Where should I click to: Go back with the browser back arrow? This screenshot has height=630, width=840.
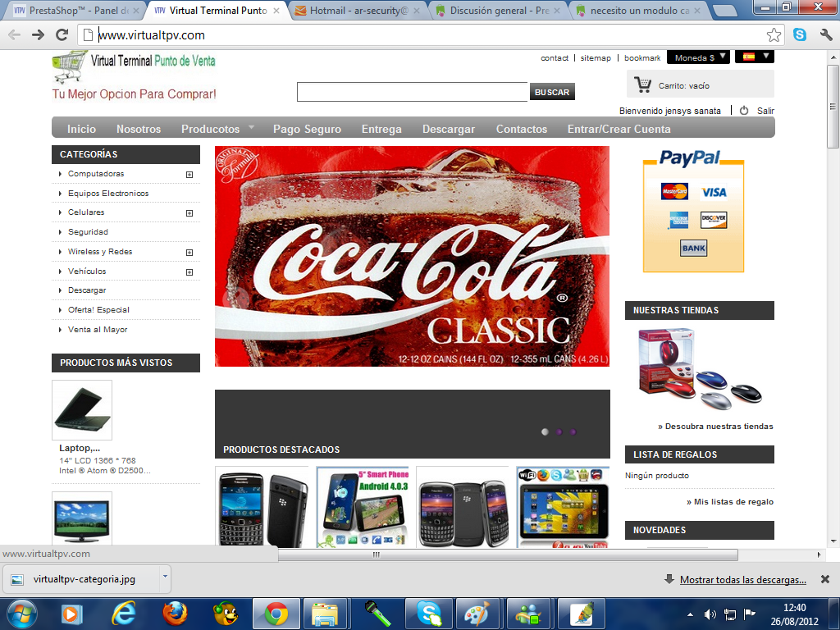point(15,35)
